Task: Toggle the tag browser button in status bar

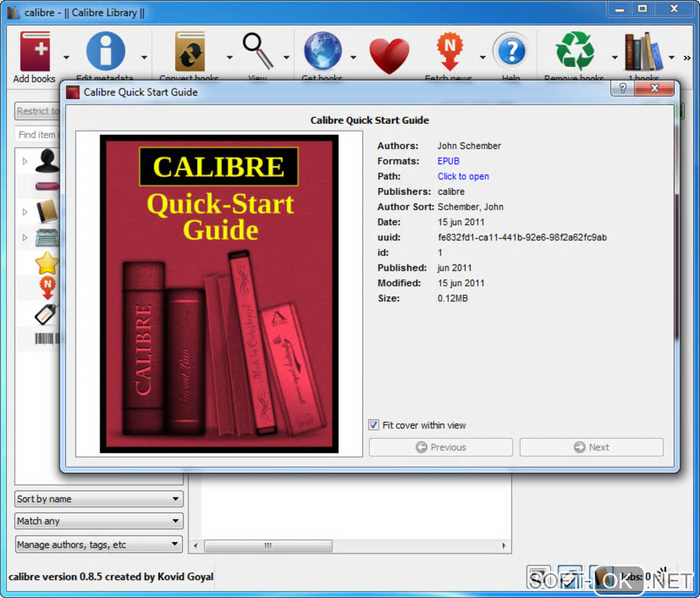Action: coord(570,576)
